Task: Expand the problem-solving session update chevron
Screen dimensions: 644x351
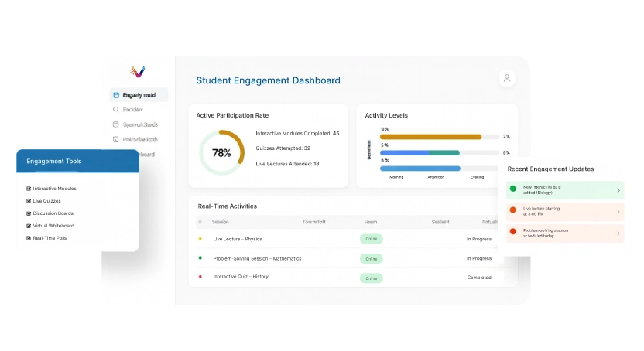Action: click(x=618, y=233)
